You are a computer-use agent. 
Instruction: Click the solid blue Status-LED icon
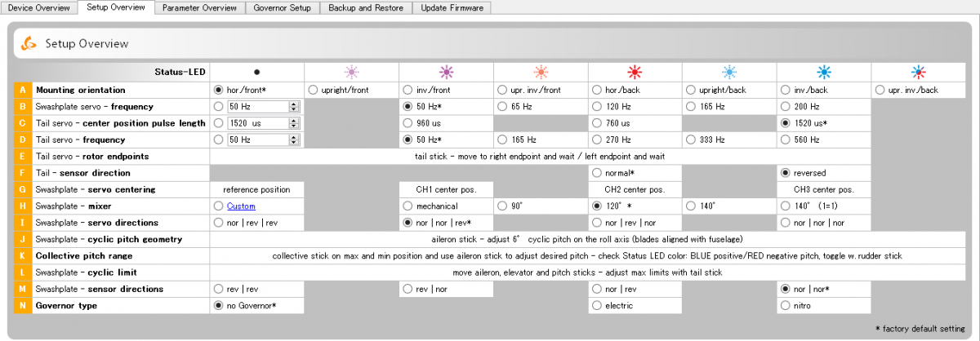coord(823,72)
